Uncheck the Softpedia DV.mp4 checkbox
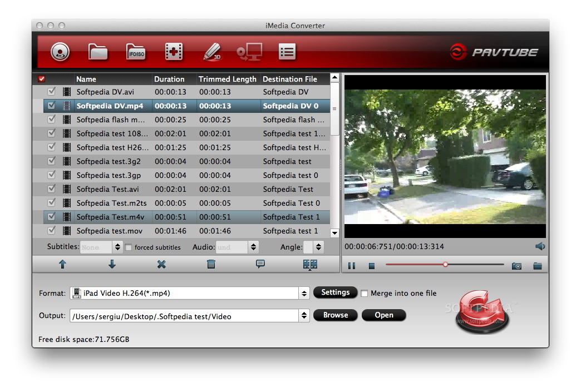The height and width of the screenshot is (392, 581). tap(52, 105)
